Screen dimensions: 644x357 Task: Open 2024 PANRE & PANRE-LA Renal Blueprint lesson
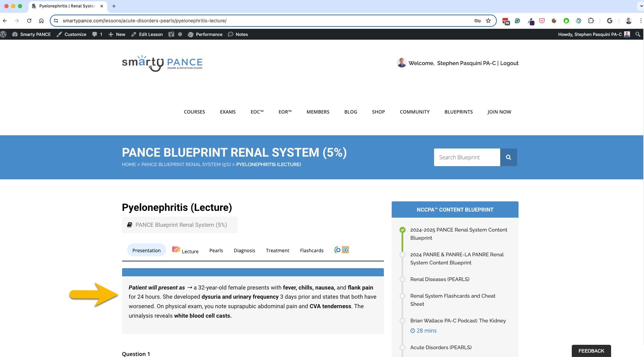point(457,259)
